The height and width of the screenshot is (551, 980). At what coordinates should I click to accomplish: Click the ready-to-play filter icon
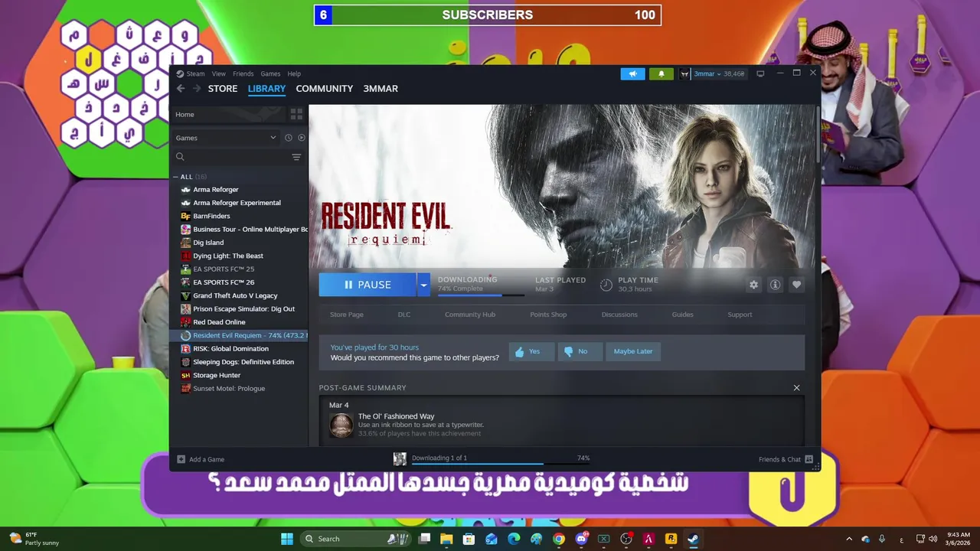click(x=301, y=138)
